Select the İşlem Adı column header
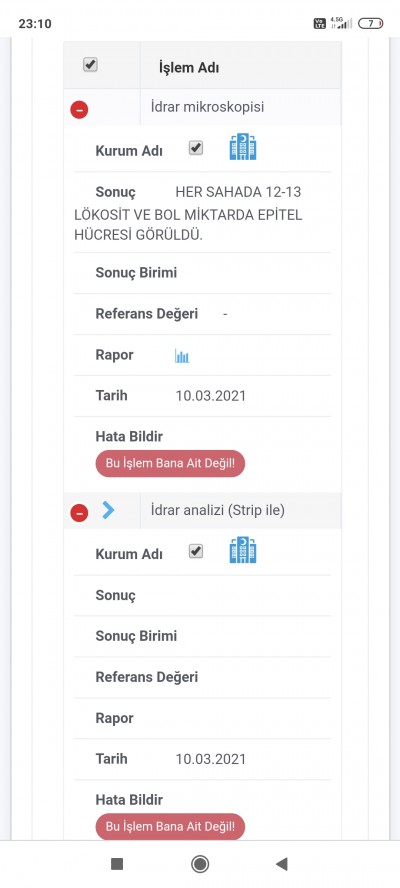The height and width of the screenshot is (888, 400). click(189, 69)
